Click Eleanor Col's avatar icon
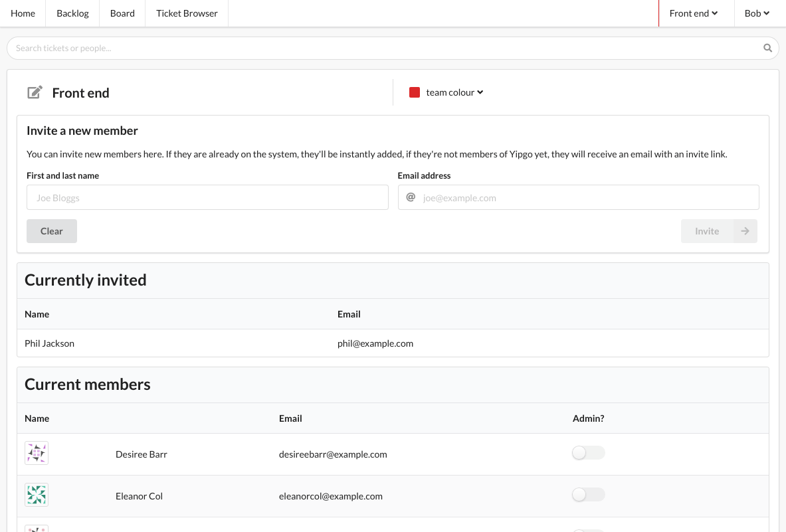This screenshot has height=532, width=786. coord(37,495)
